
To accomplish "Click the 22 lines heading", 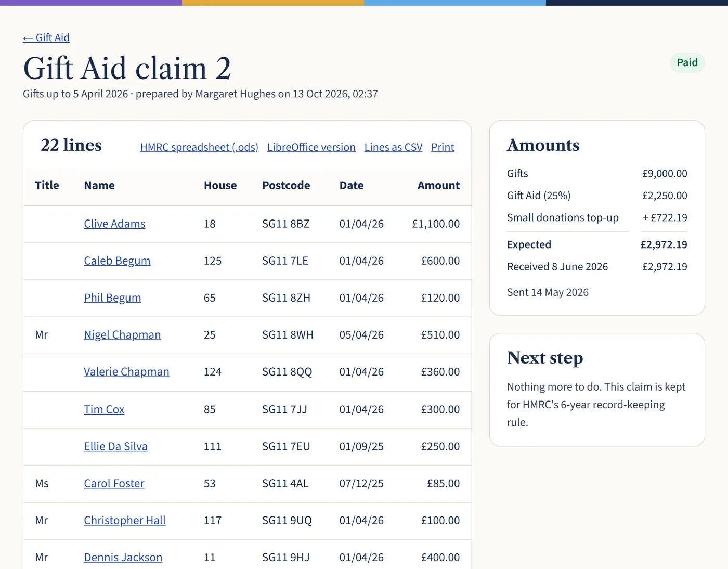I will click(x=71, y=145).
